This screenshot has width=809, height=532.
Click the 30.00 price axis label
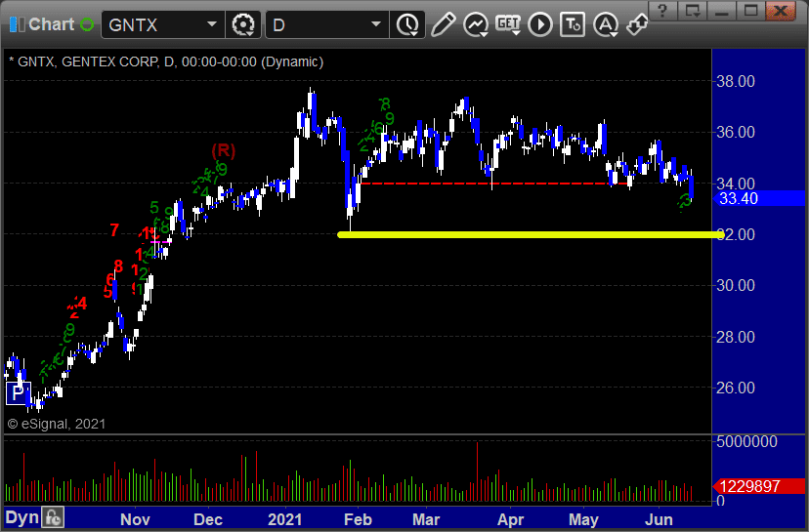point(735,285)
